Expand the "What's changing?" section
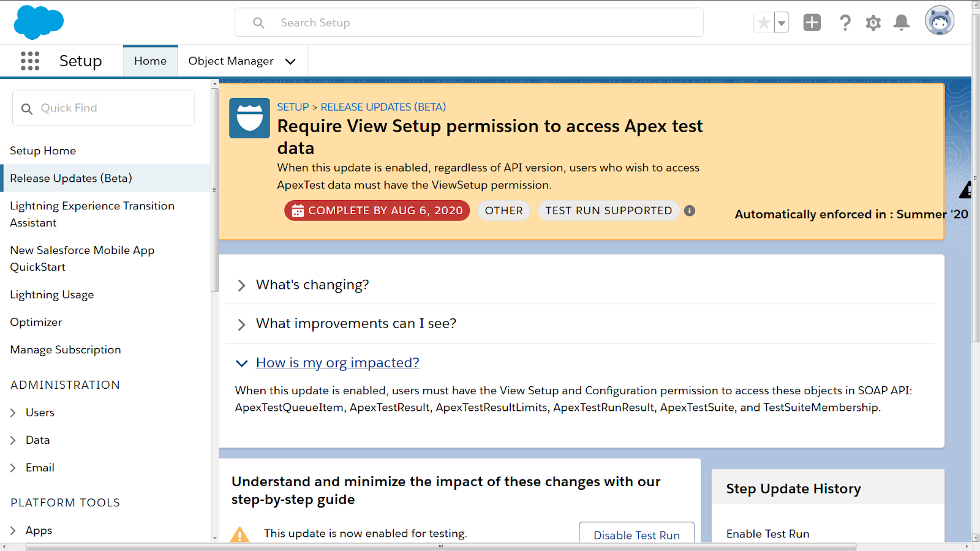 pyautogui.click(x=242, y=285)
